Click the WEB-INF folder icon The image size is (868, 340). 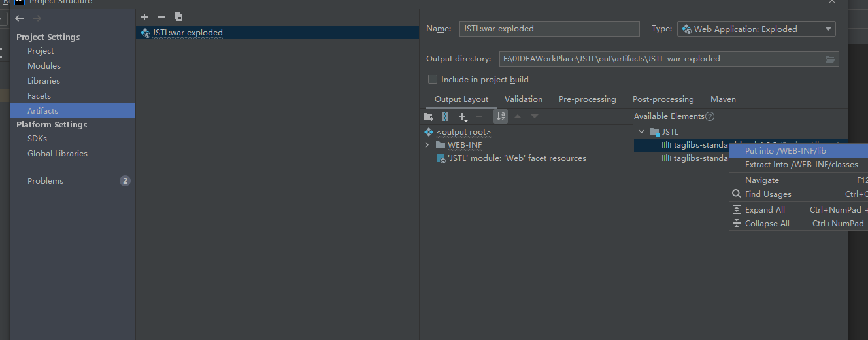click(x=441, y=145)
